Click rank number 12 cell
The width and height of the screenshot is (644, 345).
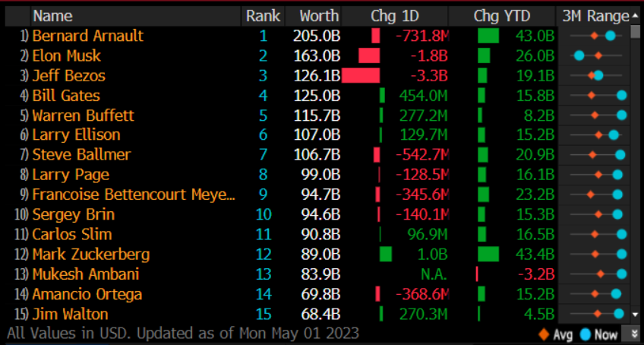(264, 254)
